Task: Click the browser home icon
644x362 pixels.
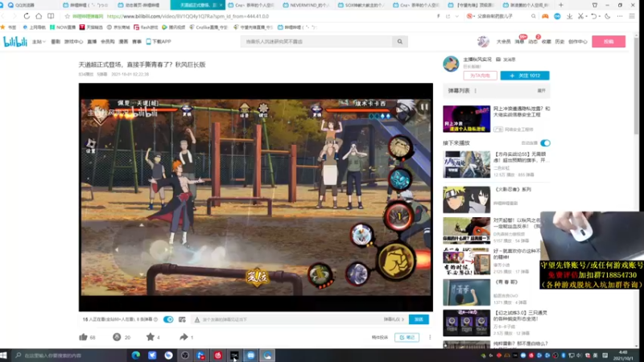Action: [39, 16]
